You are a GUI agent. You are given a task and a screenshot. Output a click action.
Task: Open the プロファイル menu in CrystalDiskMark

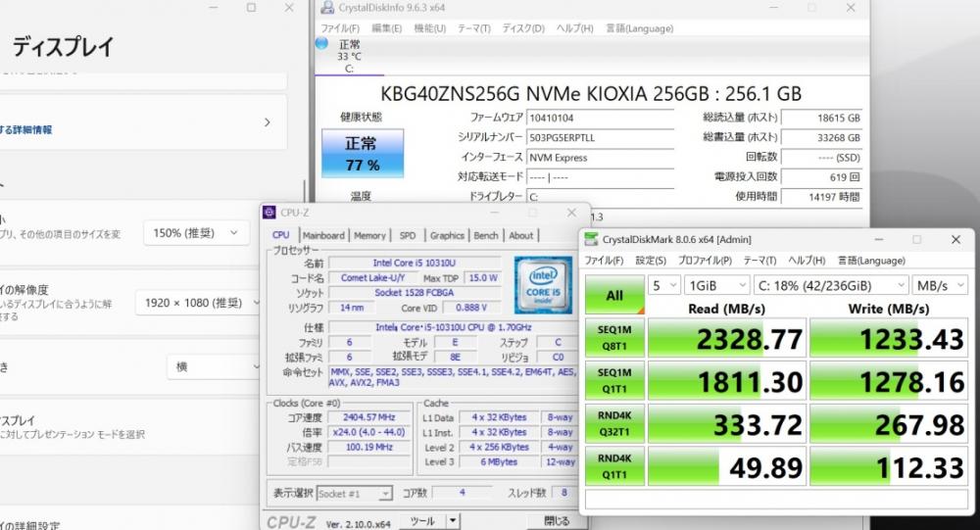(705, 261)
